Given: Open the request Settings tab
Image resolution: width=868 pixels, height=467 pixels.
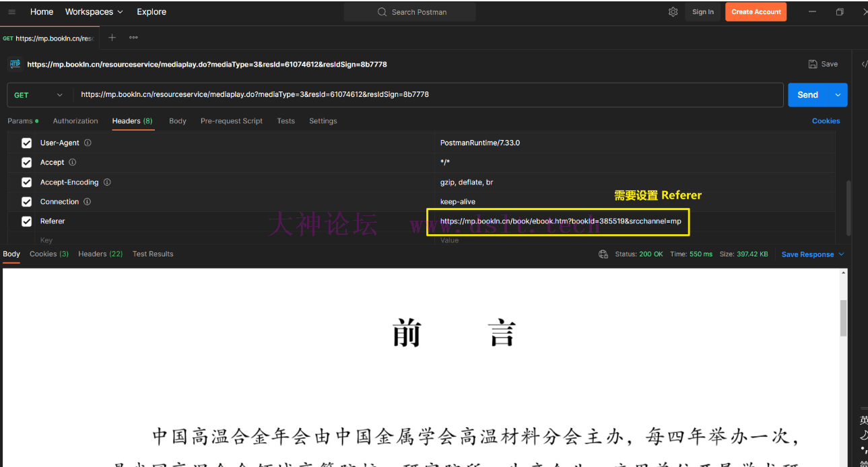Looking at the screenshot, I should pyautogui.click(x=323, y=121).
